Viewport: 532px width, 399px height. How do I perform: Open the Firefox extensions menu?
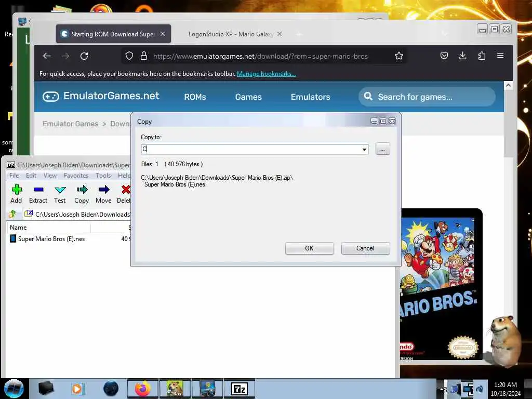pos(482,56)
